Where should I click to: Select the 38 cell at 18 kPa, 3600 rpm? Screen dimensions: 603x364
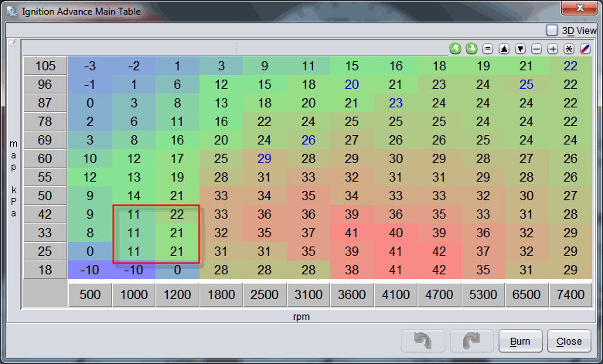[352, 270]
